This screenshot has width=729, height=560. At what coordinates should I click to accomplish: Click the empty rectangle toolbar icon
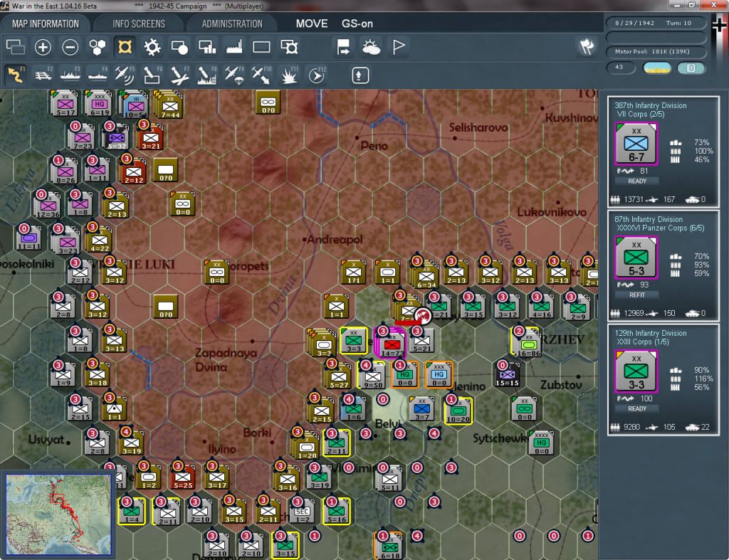261,47
